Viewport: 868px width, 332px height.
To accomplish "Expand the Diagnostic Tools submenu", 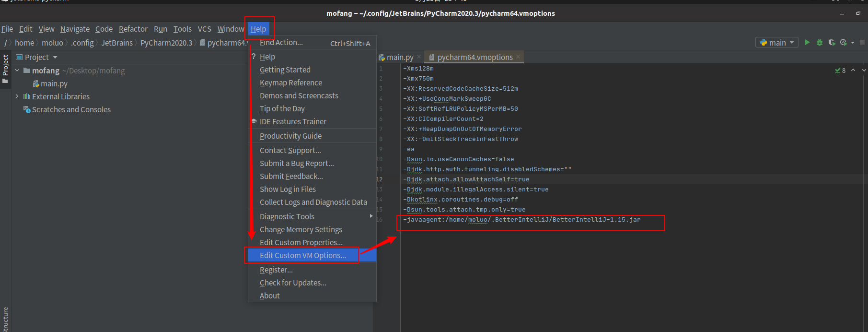I will pos(312,216).
